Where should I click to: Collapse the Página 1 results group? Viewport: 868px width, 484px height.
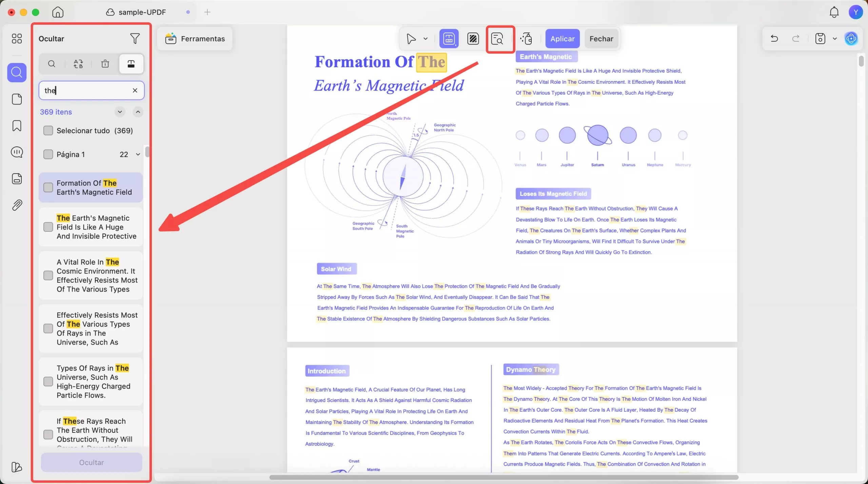pyautogui.click(x=138, y=155)
